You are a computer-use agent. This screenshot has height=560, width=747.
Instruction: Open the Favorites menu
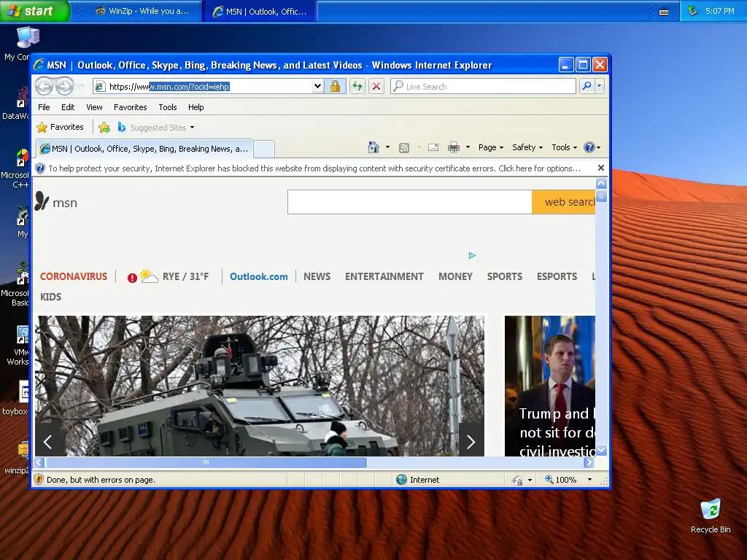click(130, 107)
